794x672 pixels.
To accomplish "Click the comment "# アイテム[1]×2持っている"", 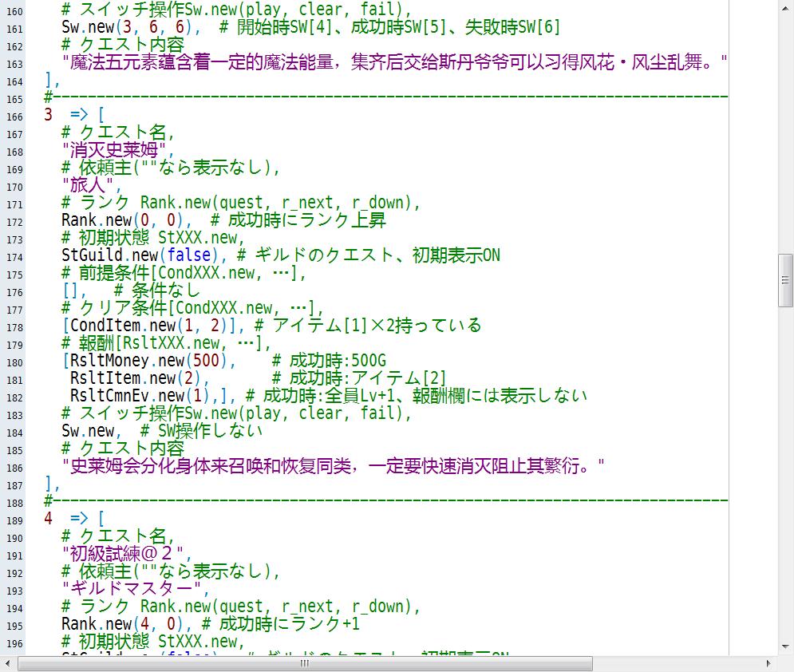I will pos(368,326).
